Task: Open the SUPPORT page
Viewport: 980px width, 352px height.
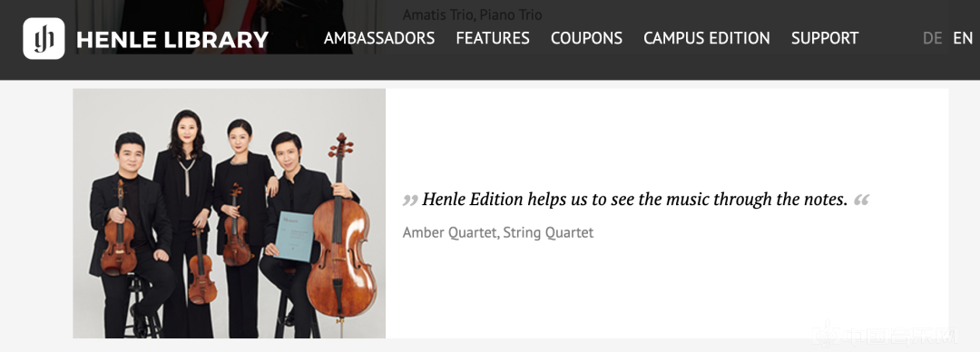Action: pos(825,38)
